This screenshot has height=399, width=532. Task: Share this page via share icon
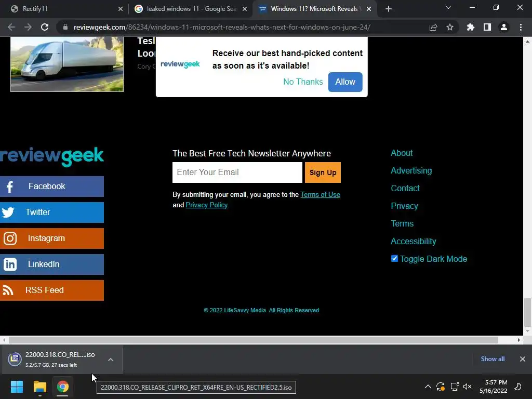click(x=433, y=27)
